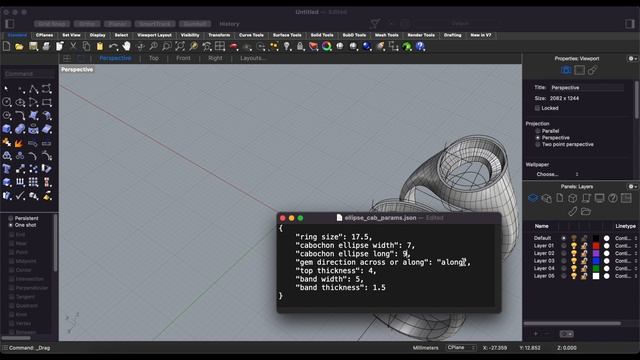Click the four-viewport grid icon

click(220, 47)
